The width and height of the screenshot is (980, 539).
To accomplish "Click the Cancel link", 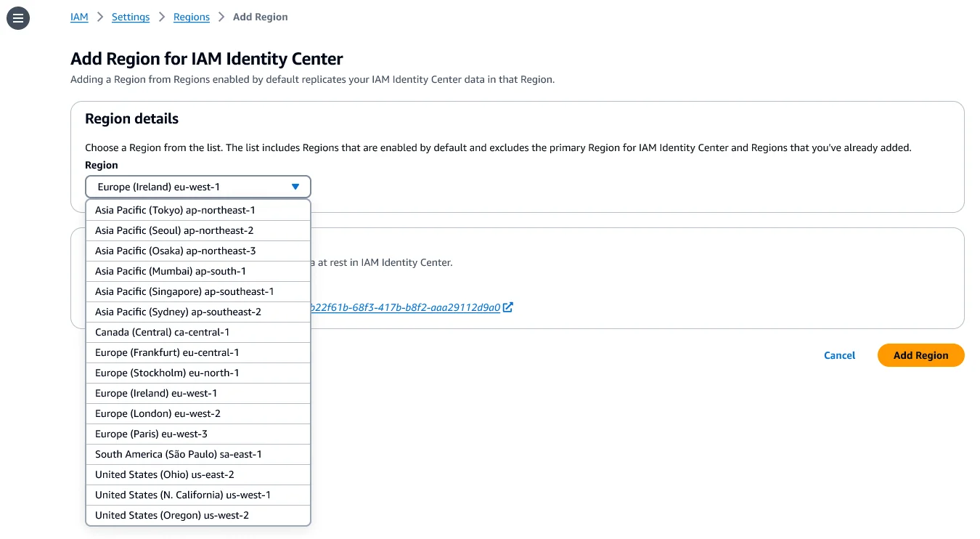I will (839, 355).
